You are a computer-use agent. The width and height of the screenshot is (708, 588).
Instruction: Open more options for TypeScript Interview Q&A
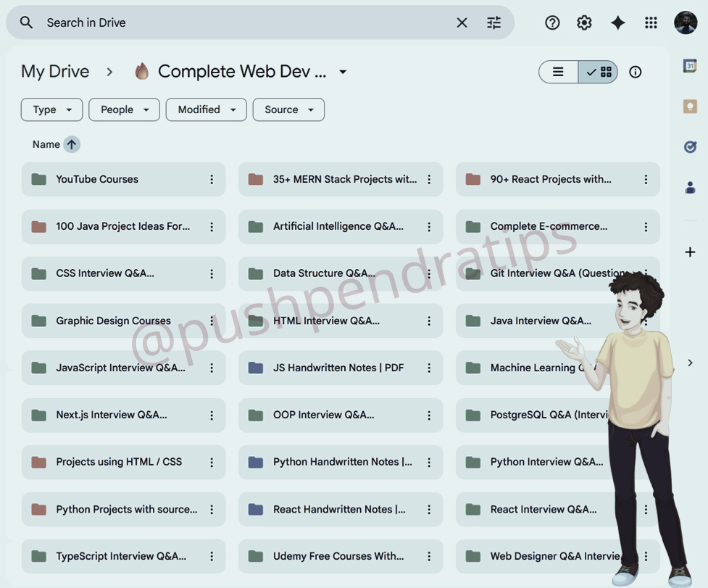click(212, 556)
